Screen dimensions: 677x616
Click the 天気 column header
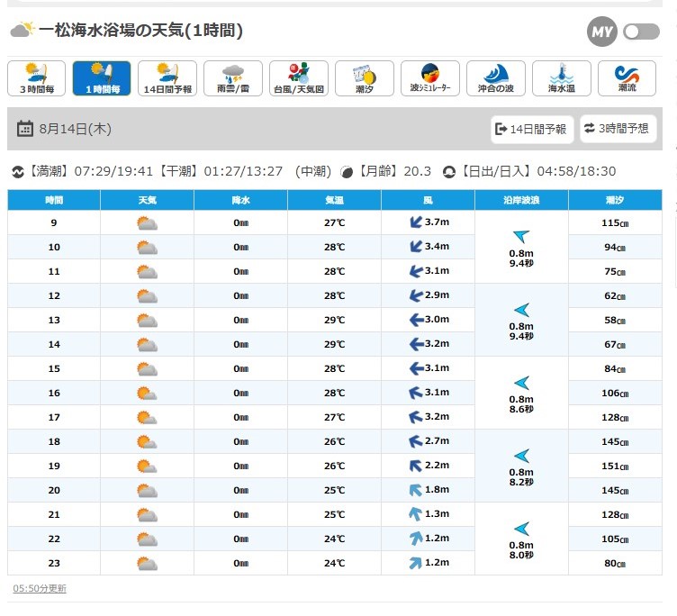[x=148, y=200]
